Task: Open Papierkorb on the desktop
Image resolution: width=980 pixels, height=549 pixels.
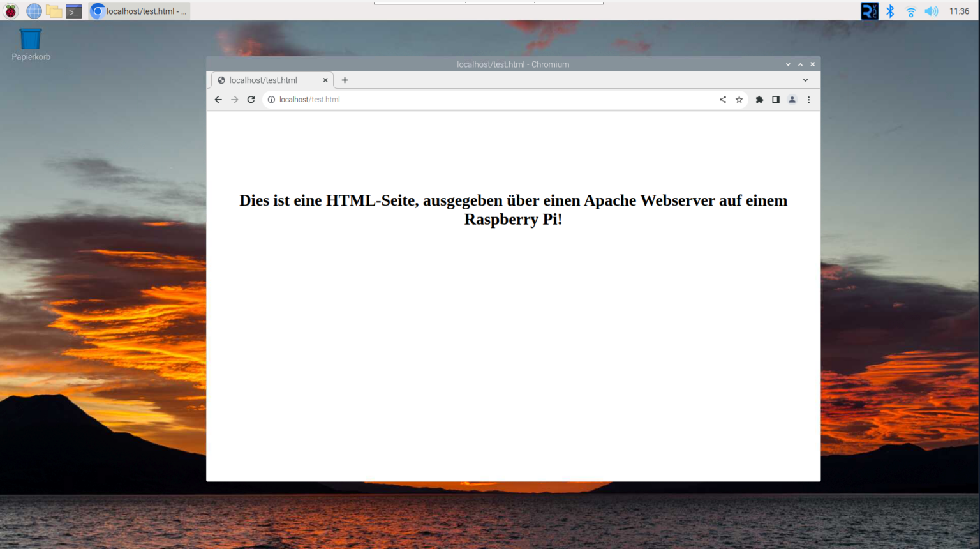Action: (x=30, y=40)
